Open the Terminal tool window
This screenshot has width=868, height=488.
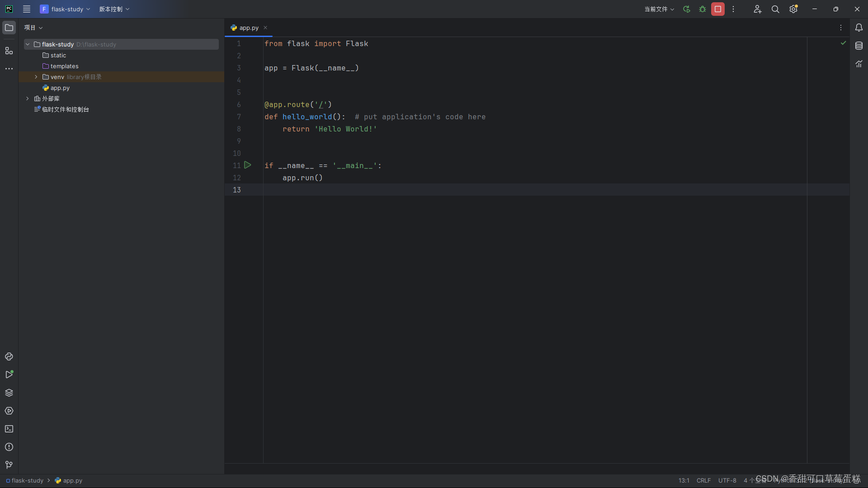coord(9,429)
